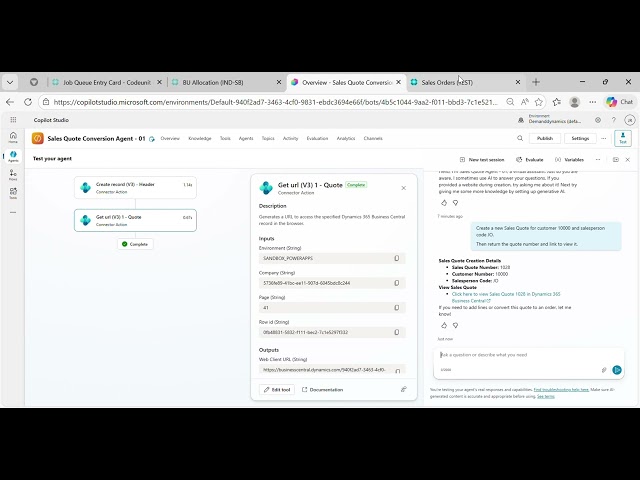Copy the Page input value
The height and width of the screenshot is (480, 640).
396,307
